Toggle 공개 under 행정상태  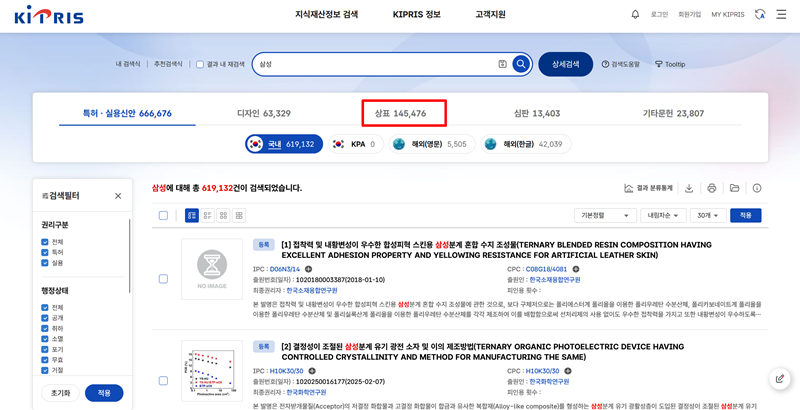45,318
